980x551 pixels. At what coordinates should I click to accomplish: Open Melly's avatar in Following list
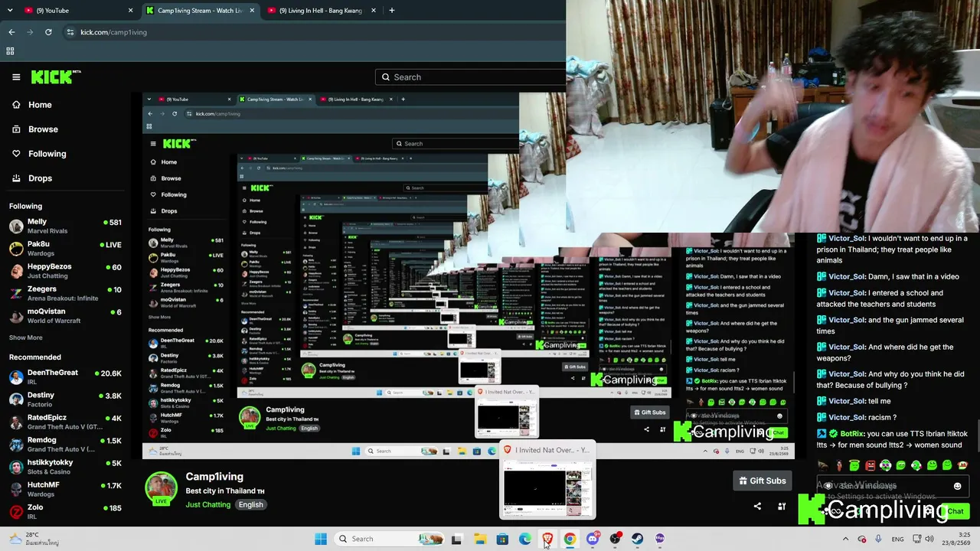[16, 227]
